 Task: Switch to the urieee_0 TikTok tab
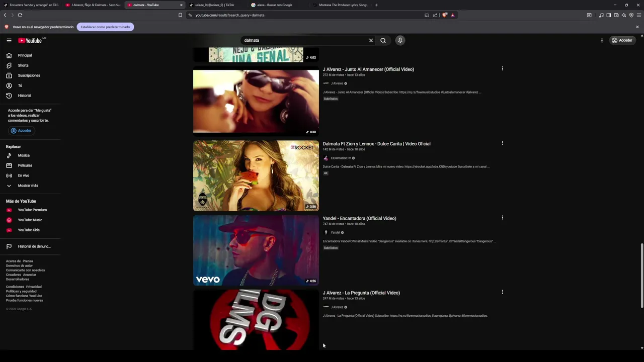(x=217, y=5)
